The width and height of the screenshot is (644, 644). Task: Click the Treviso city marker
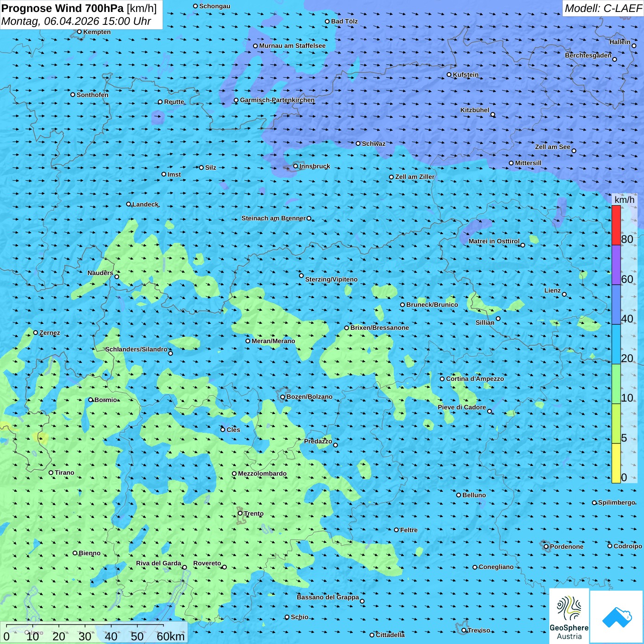[464, 630]
